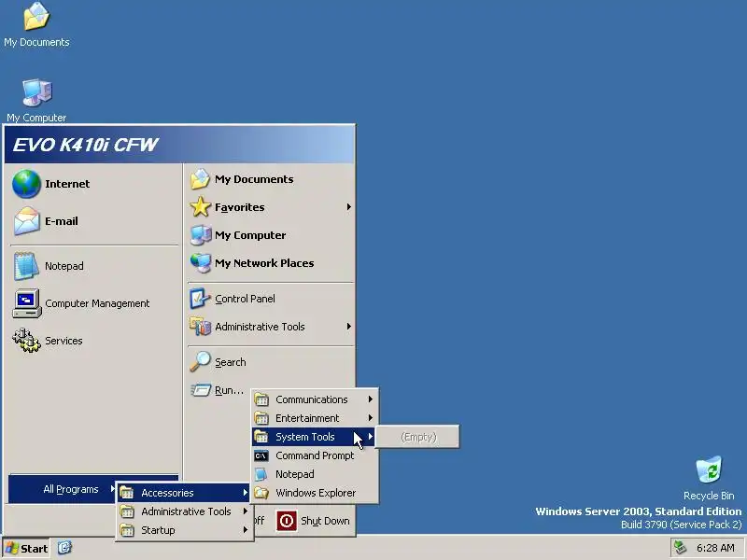Click the Start button
The image size is (747, 560).
(26, 548)
